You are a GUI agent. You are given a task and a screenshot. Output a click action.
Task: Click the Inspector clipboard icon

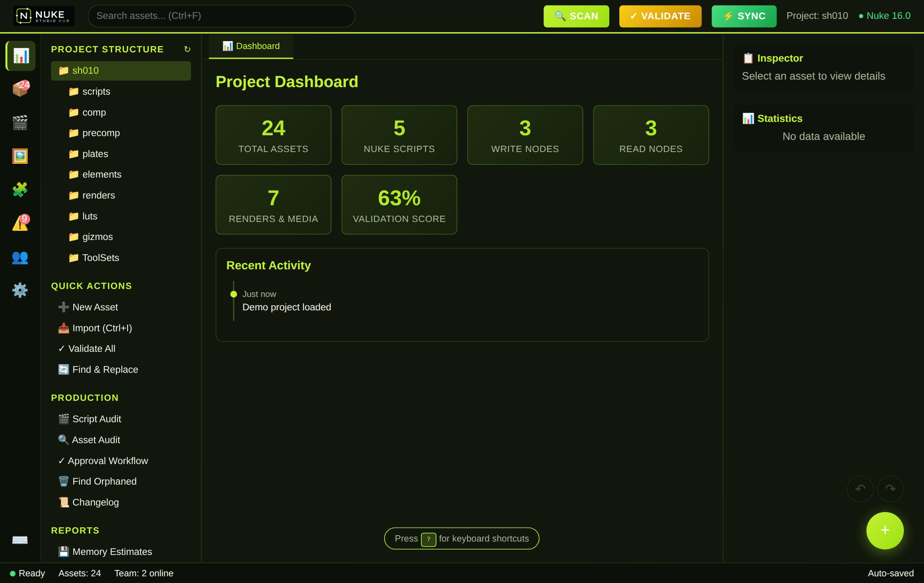click(748, 58)
